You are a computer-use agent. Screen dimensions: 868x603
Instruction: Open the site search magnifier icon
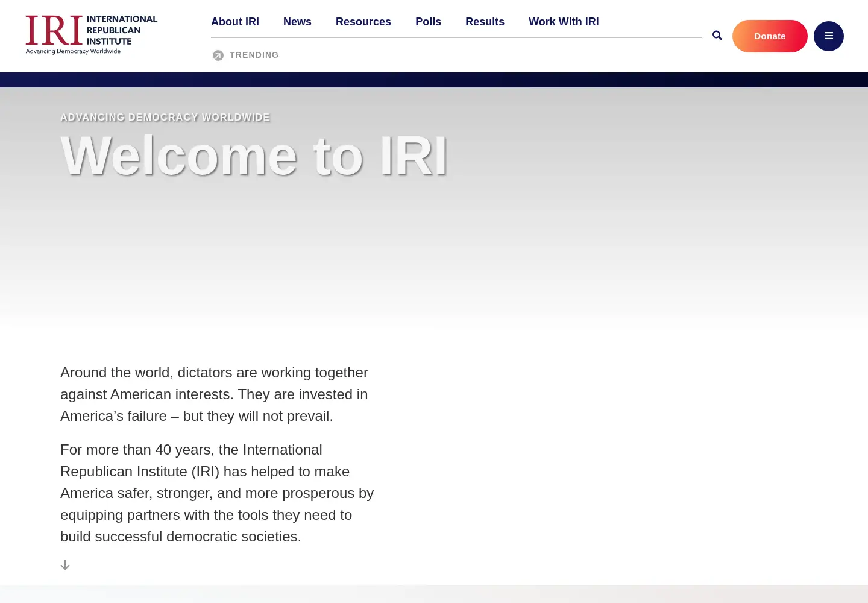[717, 36]
